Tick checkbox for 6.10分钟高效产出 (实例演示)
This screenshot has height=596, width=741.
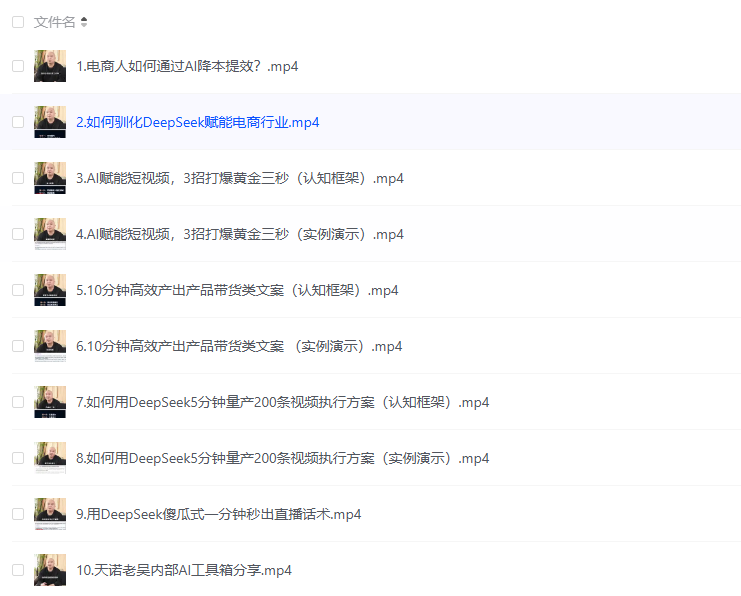(18, 346)
